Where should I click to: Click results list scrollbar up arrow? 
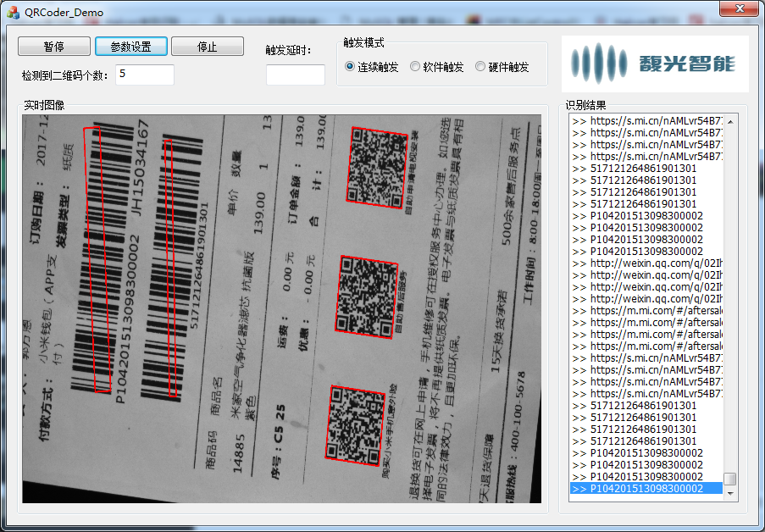pos(730,121)
